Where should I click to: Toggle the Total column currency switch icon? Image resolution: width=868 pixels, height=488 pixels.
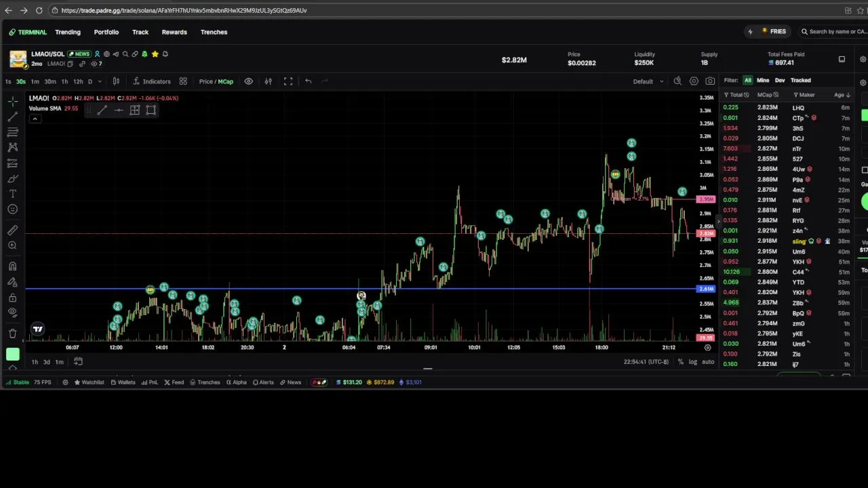pos(747,95)
